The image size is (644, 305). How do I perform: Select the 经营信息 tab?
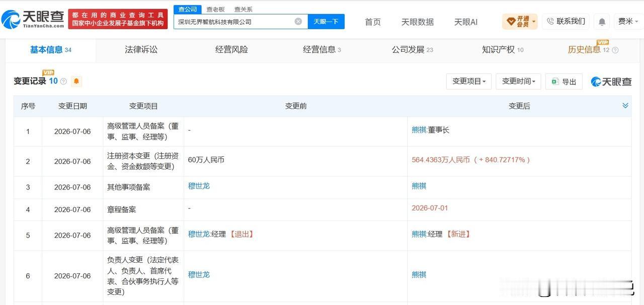point(322,50)
